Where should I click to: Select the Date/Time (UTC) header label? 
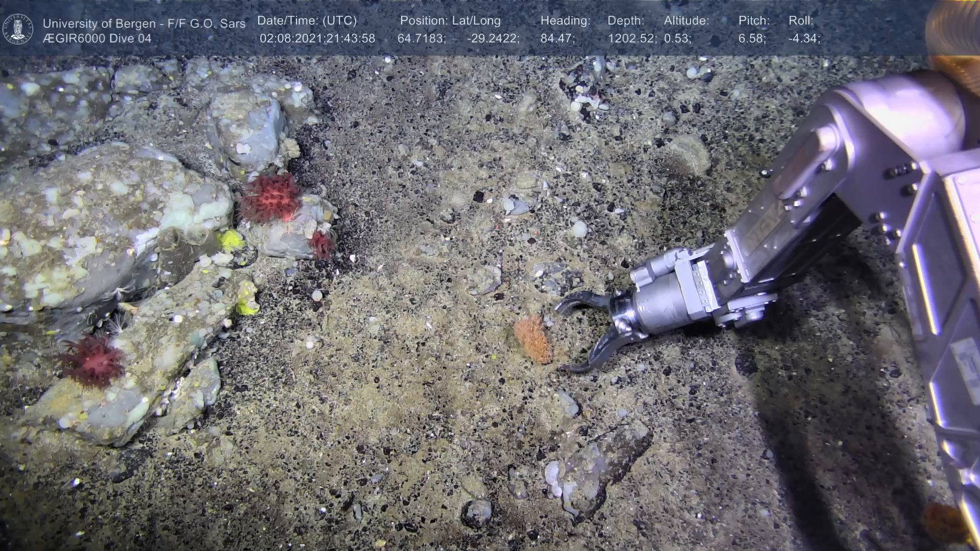point(307,21)
